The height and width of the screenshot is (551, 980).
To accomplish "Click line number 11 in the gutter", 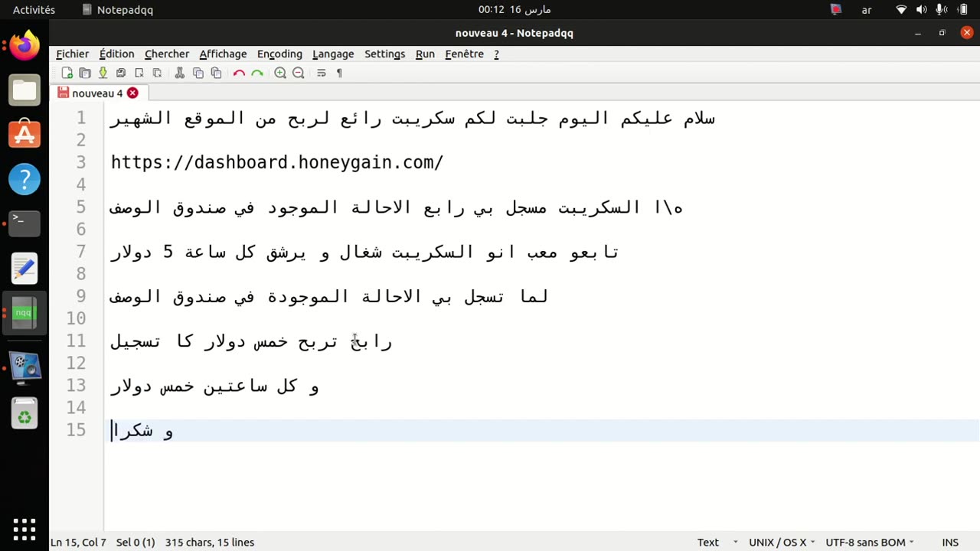I will click(76, 341).
